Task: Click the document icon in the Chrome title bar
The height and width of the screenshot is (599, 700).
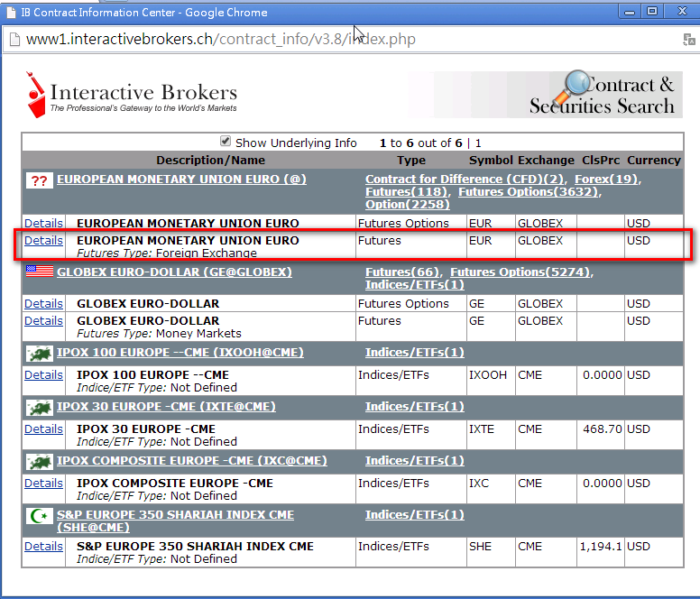Action: [x=11, y=13]
